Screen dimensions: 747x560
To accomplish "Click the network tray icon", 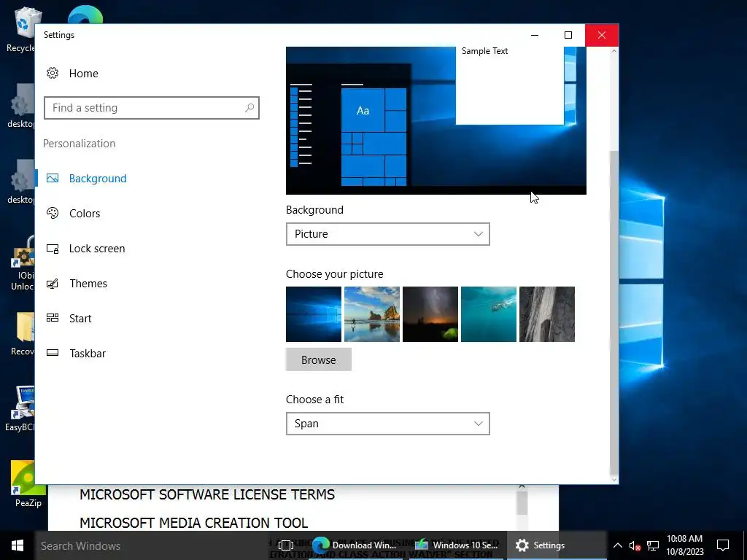I will [653, 545].
